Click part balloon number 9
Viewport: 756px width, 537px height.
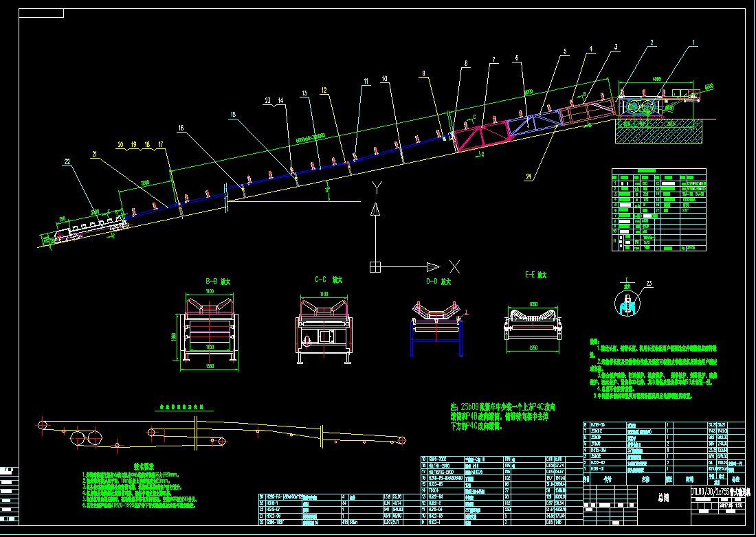pyautogui.click(x=424, y=73)
